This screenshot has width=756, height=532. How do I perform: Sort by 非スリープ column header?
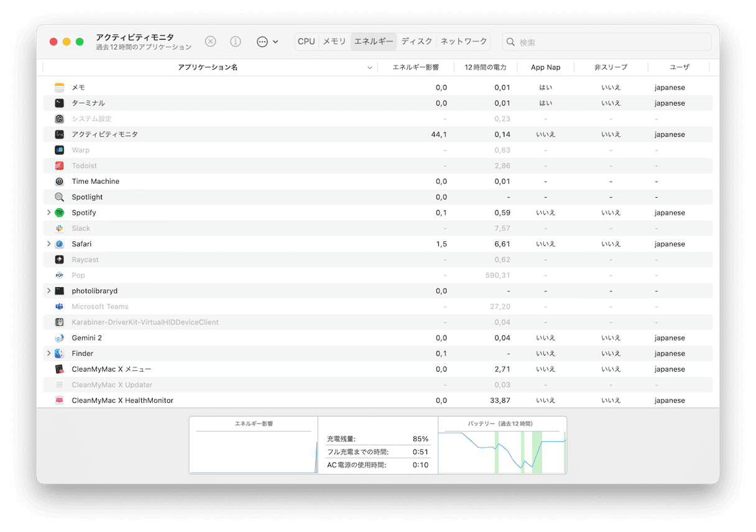[x=611, y=67]
